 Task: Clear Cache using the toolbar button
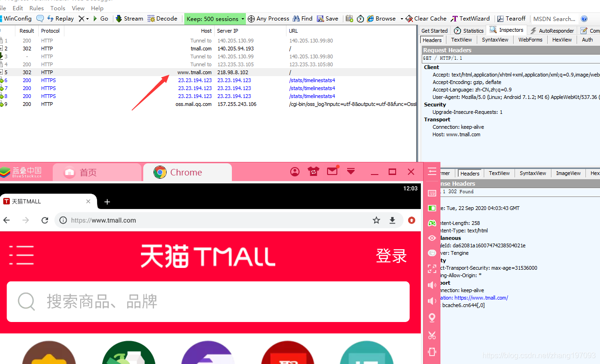click(426, 19)
